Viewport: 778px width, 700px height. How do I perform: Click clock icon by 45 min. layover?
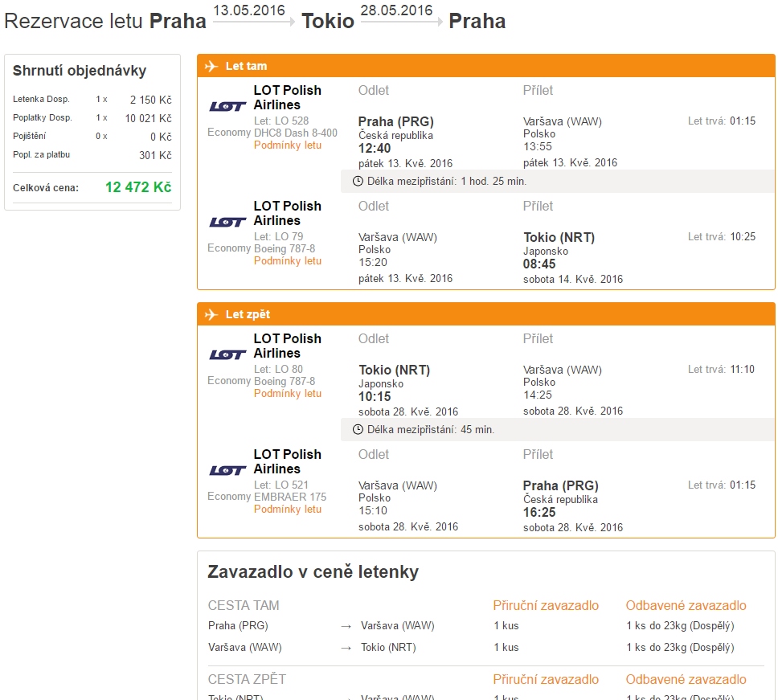pos(358,430)
